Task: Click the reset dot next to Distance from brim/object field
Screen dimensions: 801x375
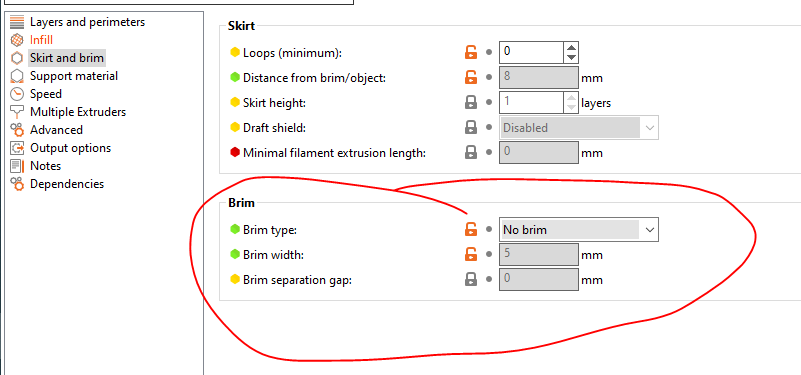Action: pyautogui.click(x=489, y=78)
